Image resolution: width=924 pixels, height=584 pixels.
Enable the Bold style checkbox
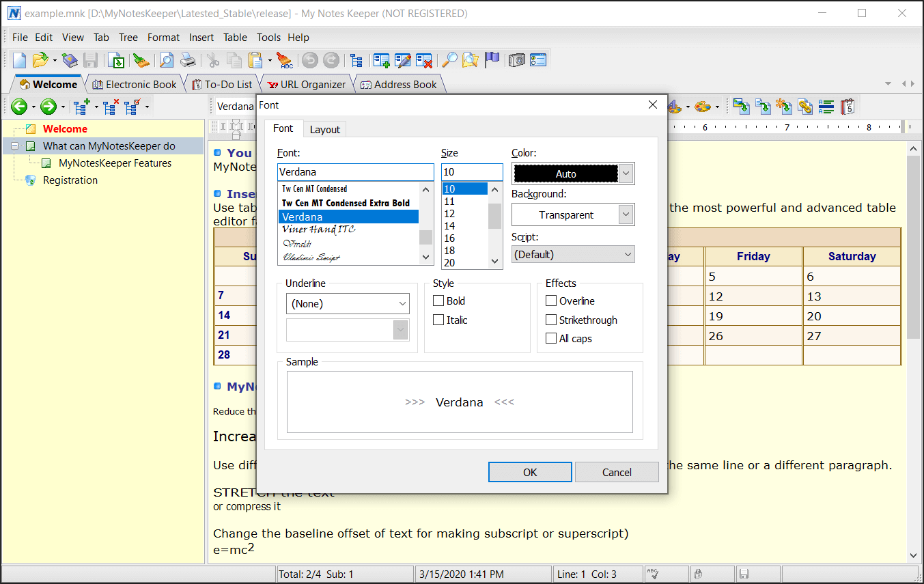tap(438, 301)
